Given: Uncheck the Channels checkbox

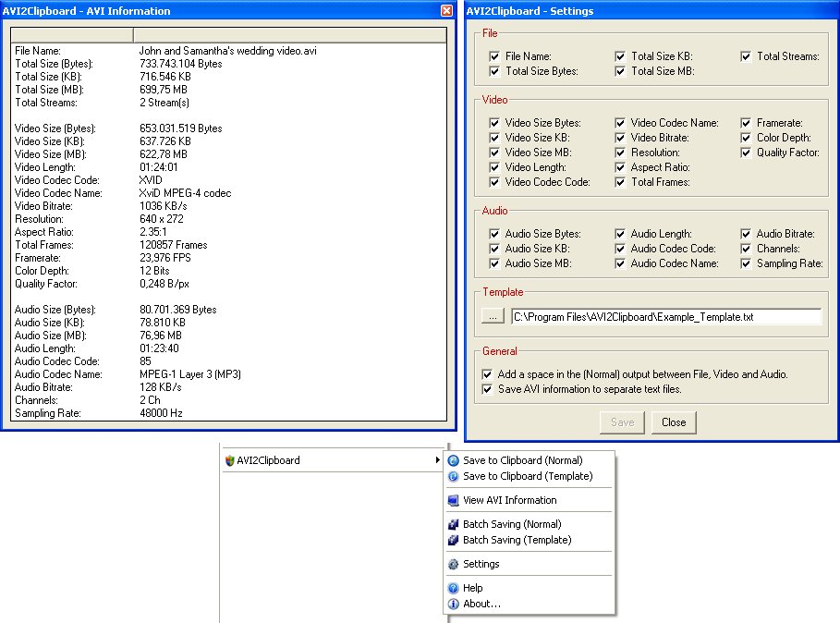Looking at the screenshot, I should 746,249.
